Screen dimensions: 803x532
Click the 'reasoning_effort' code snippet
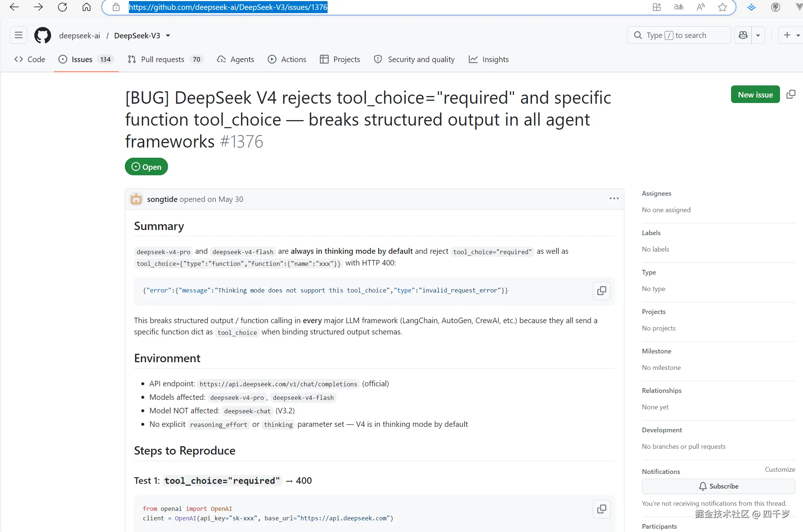[x=218, y=425]
